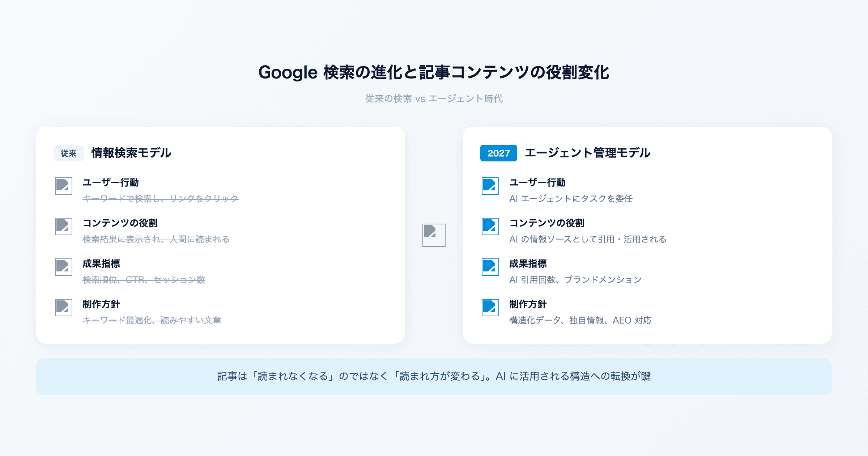
Task: Click the transition icon between the two cards
Action: click(434, 235)
